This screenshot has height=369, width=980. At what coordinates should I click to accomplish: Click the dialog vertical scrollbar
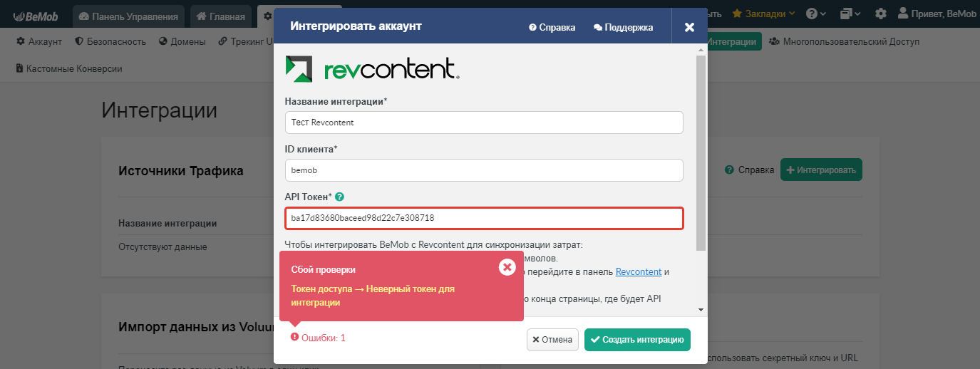[701, 153]
